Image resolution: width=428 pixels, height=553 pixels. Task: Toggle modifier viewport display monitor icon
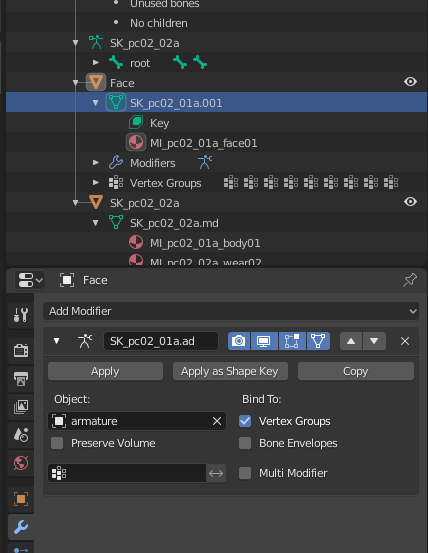pos(264,341)
